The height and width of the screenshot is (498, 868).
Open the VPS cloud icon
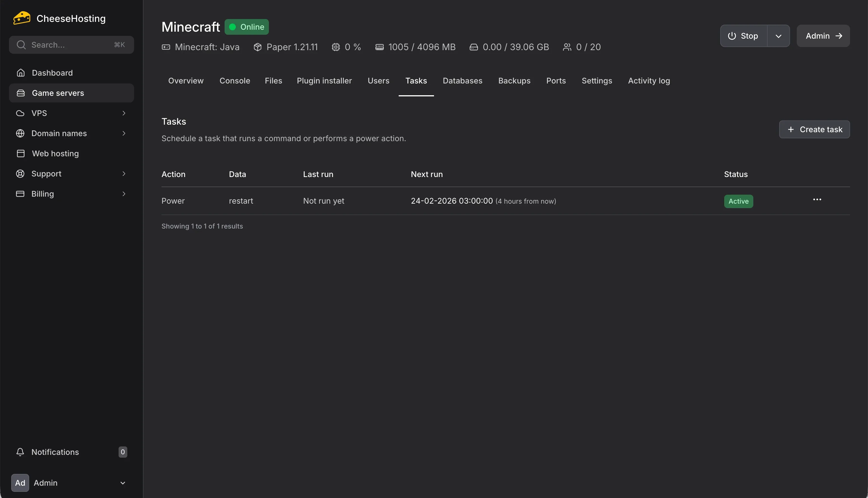pos(20,113)
